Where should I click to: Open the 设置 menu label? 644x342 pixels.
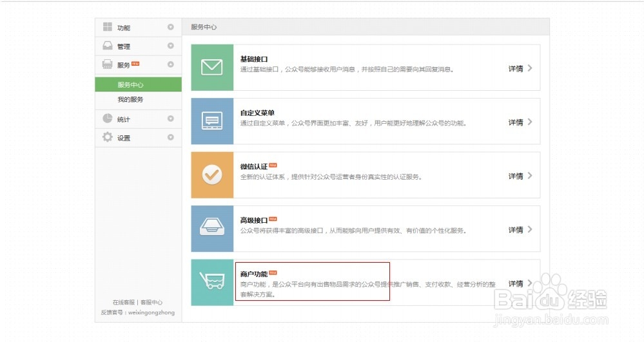click(x=124, y=138)
